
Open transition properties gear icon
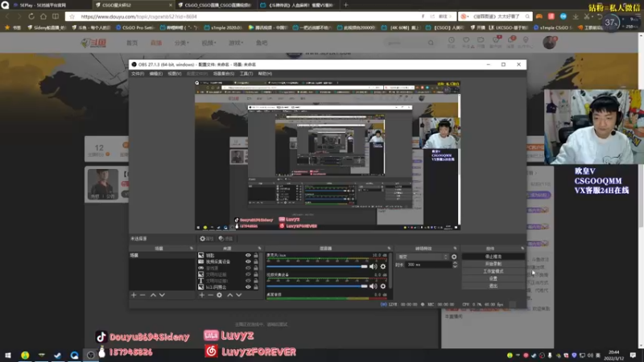point(454,257)
